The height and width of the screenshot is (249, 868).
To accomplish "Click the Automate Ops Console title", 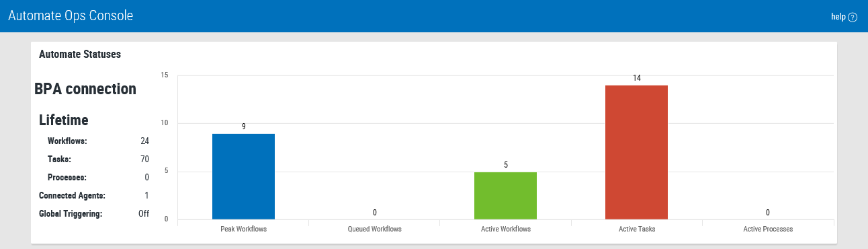I will click(71, 15).
